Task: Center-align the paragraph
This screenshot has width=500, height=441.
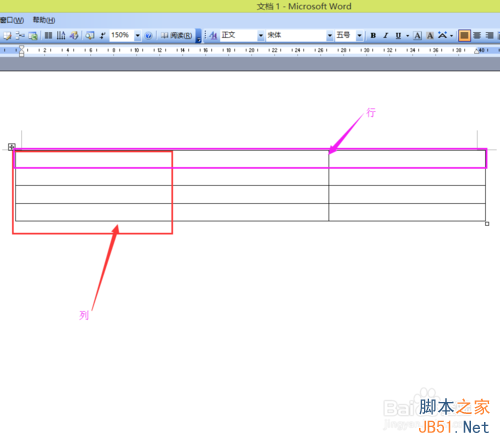Action: pyautogui.click(x=477, y=35)
